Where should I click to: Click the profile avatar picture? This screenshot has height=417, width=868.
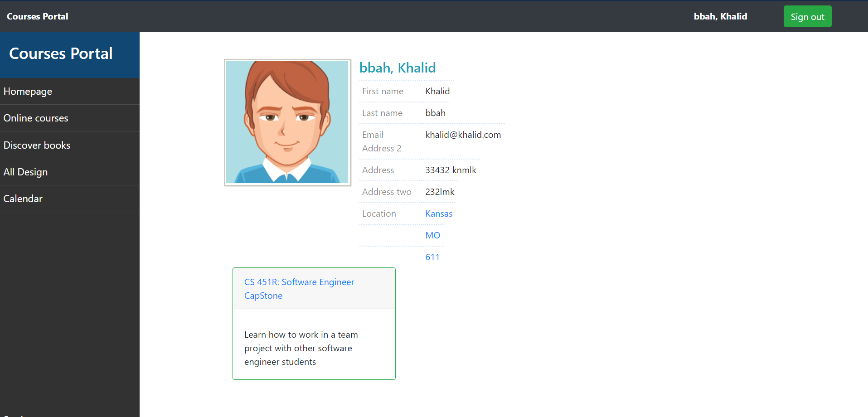coord(287,122)
